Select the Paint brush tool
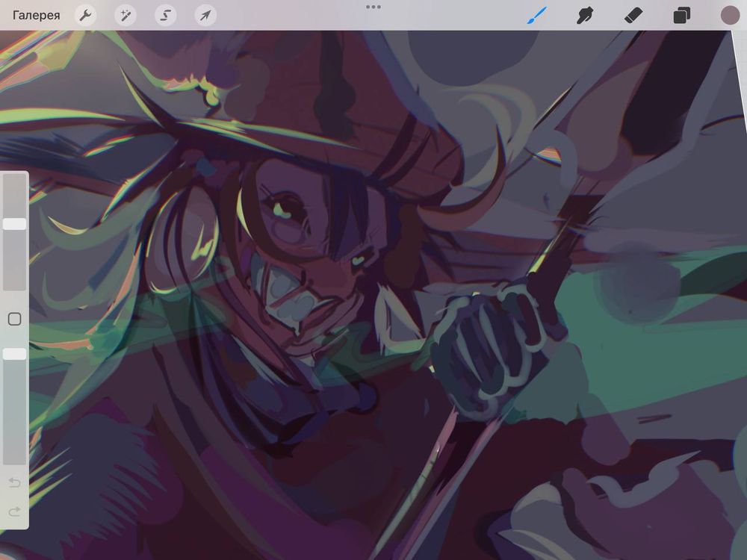 (537, 15)
